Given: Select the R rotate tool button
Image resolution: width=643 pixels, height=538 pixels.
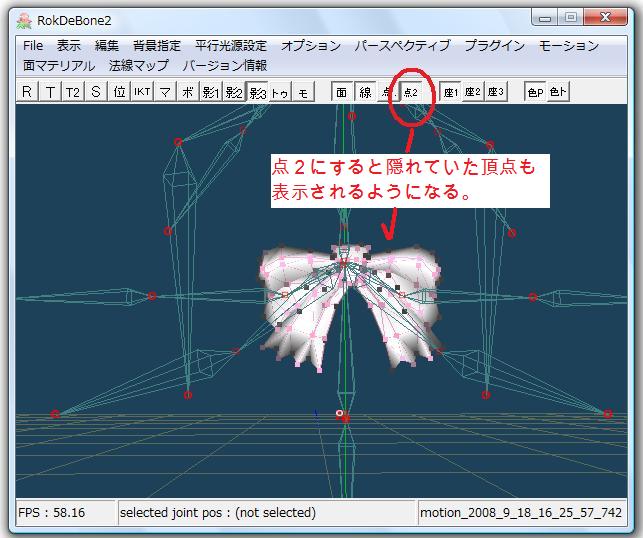Looking at the screenshot, I should 27,92.
